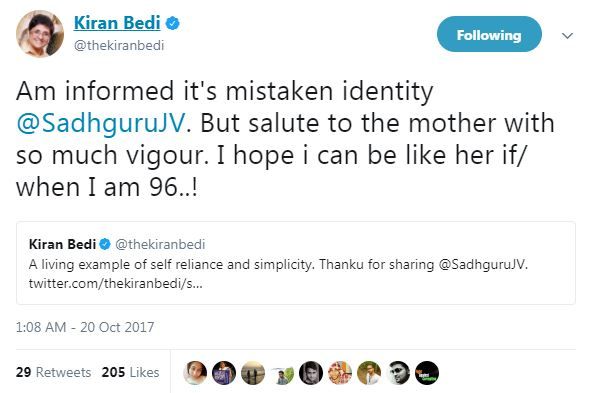
Task: Open the Kiran Bedi name link
Action: [117, 23]
